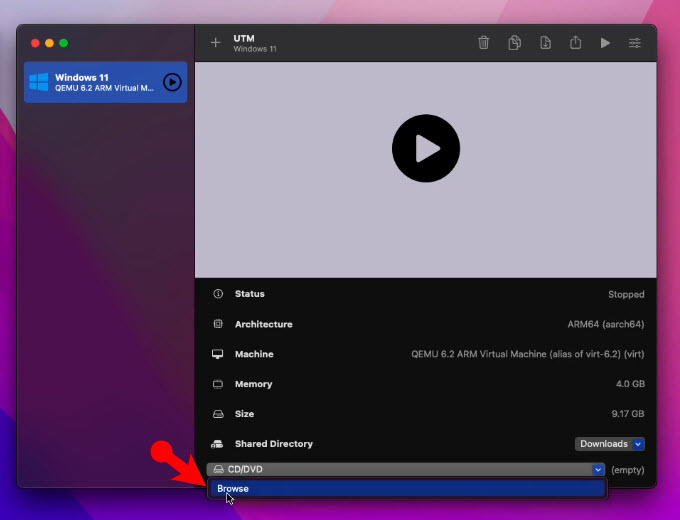The height and width of the screenshot is (520, 680).
Task: Click the 9.17 GB size value
Action: tap(628, 414)
